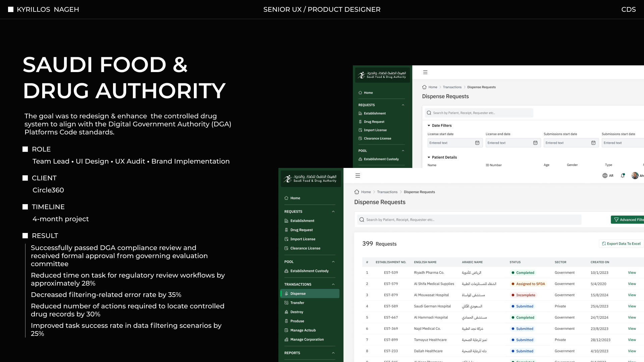
Task: Collapse the TRANSACTIONS section chevron
Action: 333,285
